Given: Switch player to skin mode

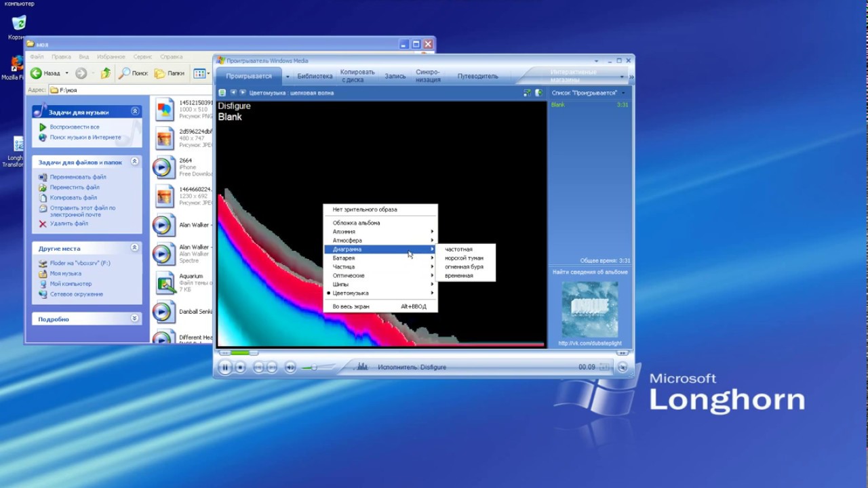Looking at the screenshot, I should tap(623, 367).
